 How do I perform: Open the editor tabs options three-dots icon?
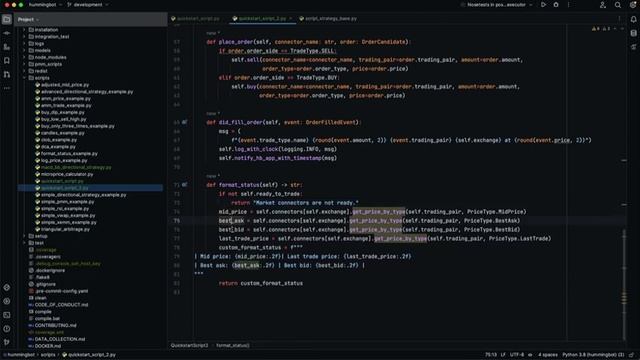pos(619,18)
